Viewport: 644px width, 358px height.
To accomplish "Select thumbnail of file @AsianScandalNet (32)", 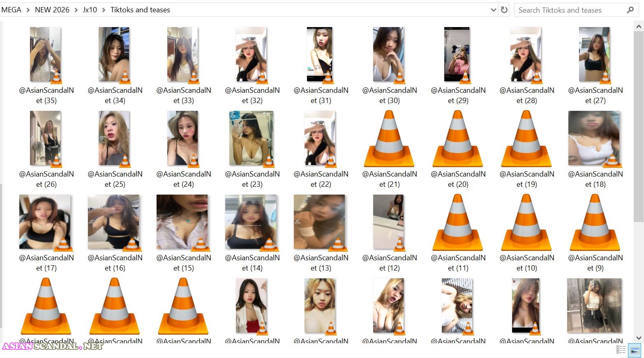I will (252, 55).
